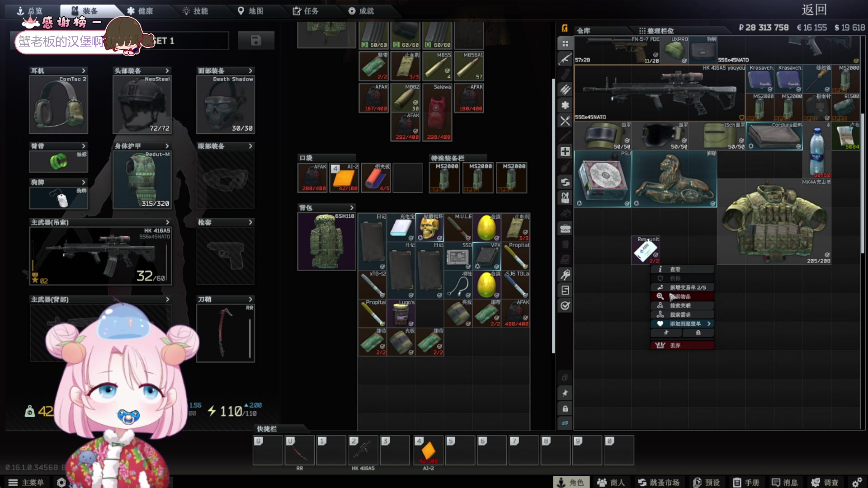Switch to the 任务 tasks tab
The image size is (868, 488).
click(306, 11)
